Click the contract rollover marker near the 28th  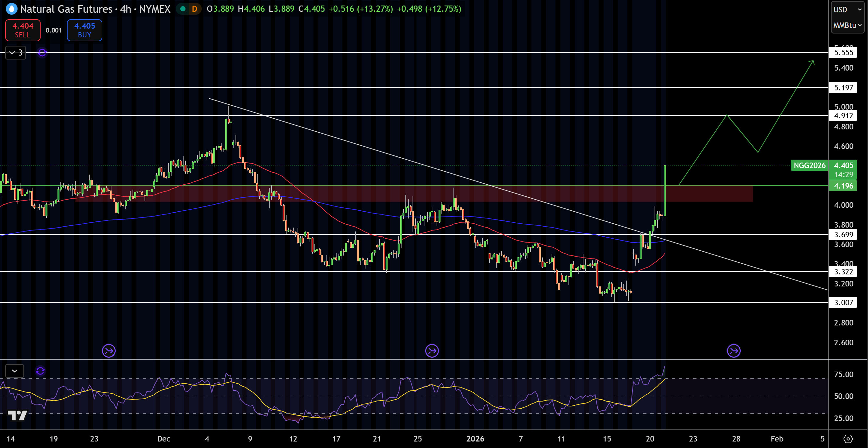coord(734,351)
